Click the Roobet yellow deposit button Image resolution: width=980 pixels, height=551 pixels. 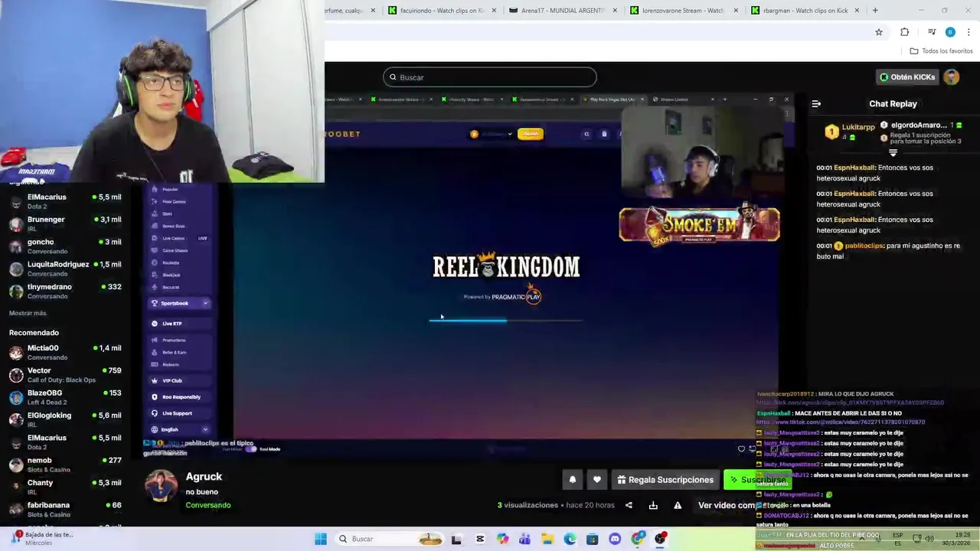pos(530,134)
